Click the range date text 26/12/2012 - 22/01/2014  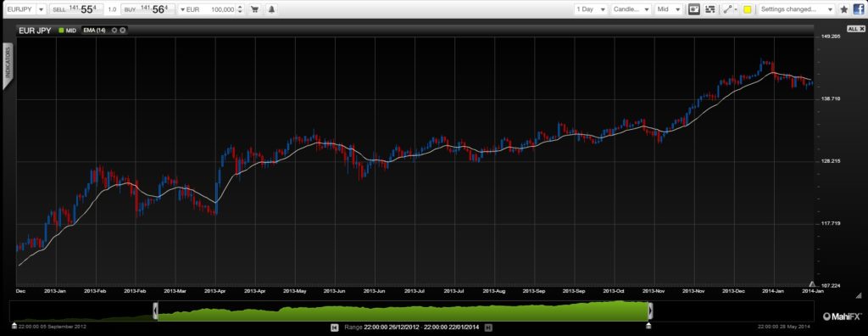click(x=422, y=328)
